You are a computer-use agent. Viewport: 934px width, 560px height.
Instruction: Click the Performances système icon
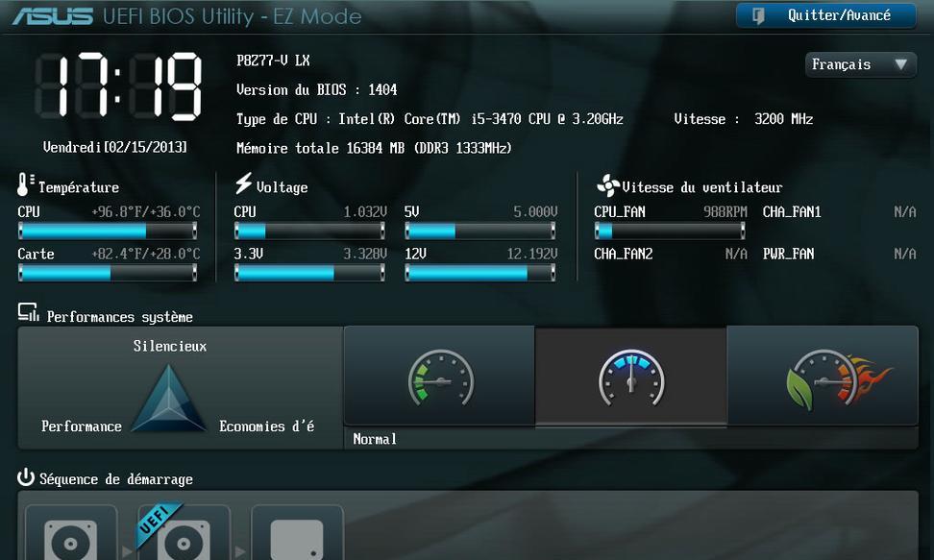[28, 313]
